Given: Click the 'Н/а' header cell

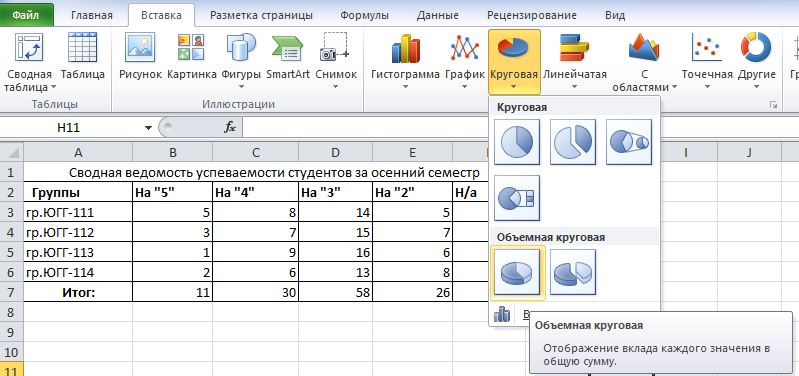Looking at the screenshot, I should 470,193.
